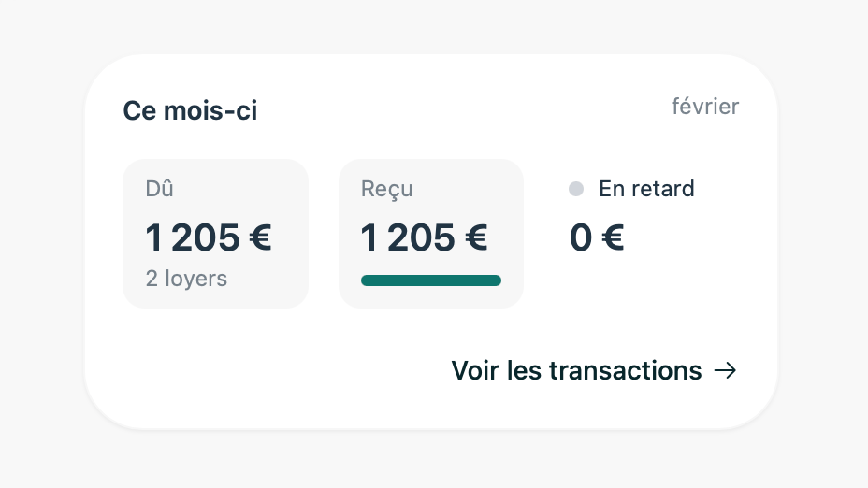The height and width of the screenshot is (488, 868).
Task: Click the euro sign in the Reçu amount
Action: [x=476, y=238]
